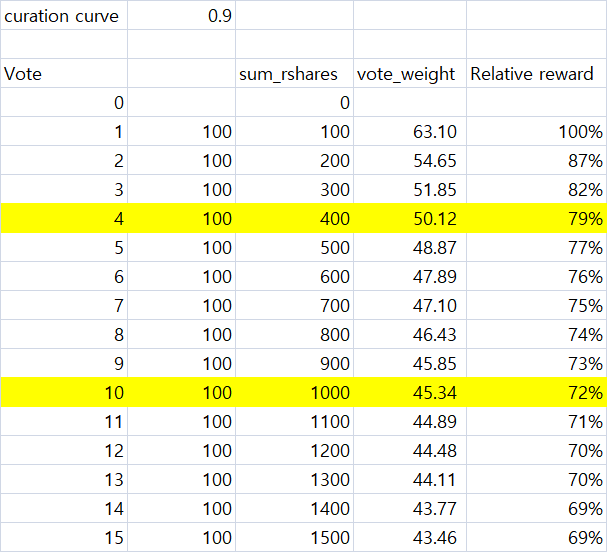Click the sum_rshares cell 1400

coord(294,509)
